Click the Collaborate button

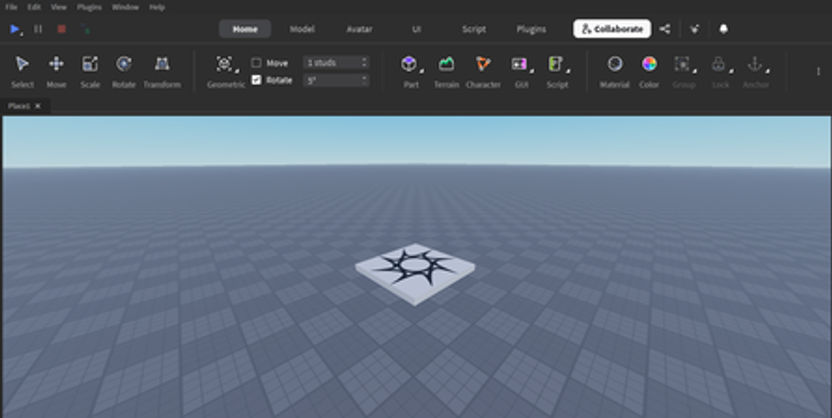click(612, 29)
